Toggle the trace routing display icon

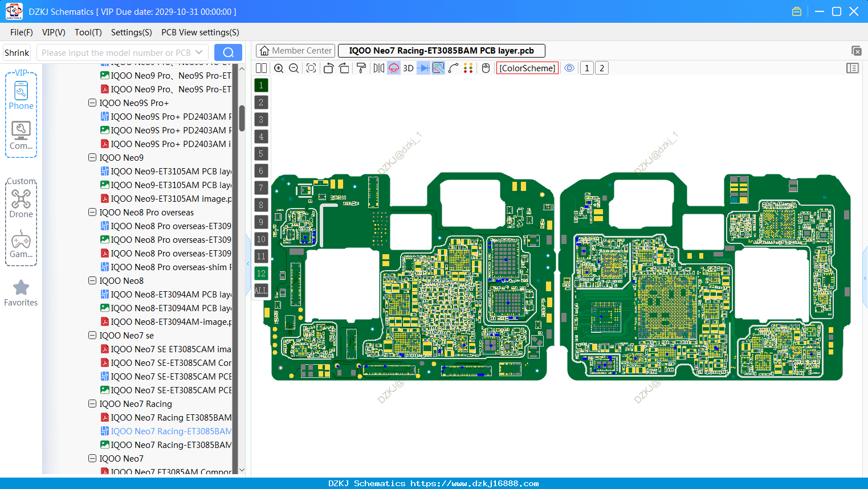click(438, 68)
